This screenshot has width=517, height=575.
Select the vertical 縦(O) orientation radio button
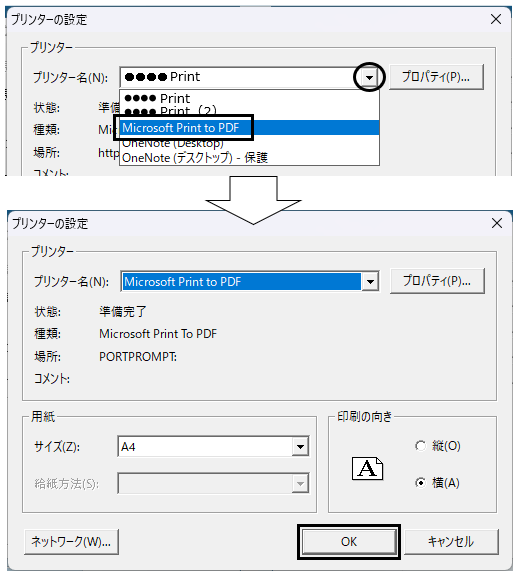(420, 446)
